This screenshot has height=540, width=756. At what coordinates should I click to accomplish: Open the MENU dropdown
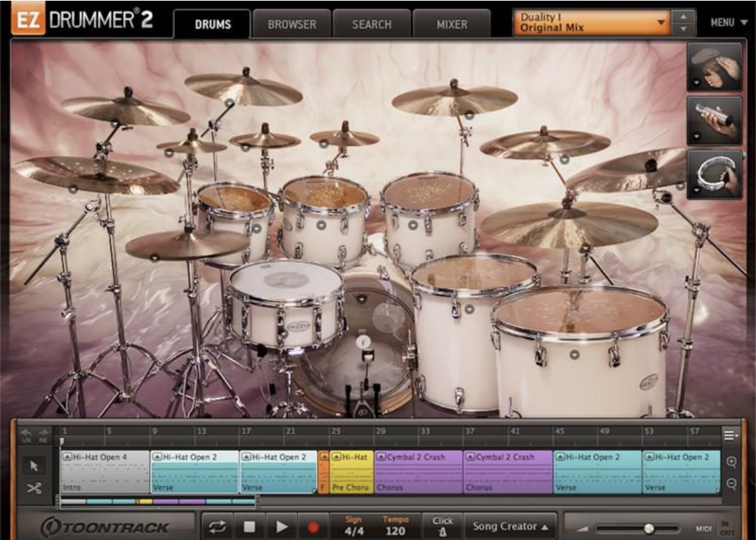tap(729, 22)
